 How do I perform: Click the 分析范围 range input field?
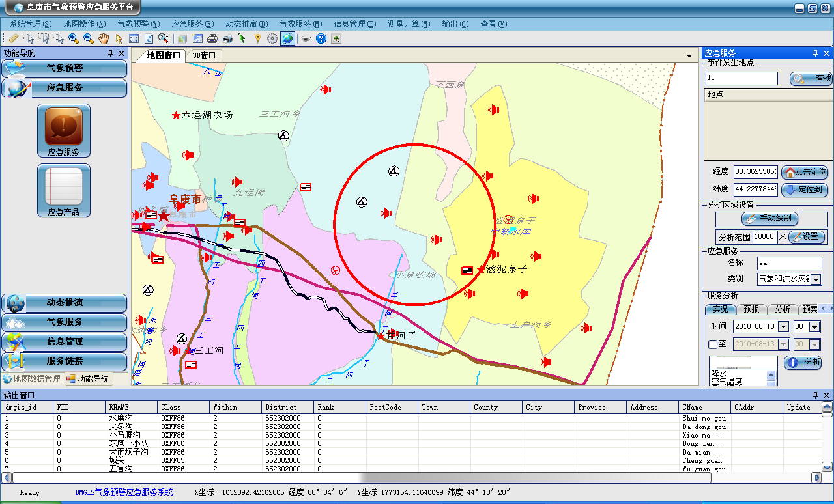tap(765, 237)
